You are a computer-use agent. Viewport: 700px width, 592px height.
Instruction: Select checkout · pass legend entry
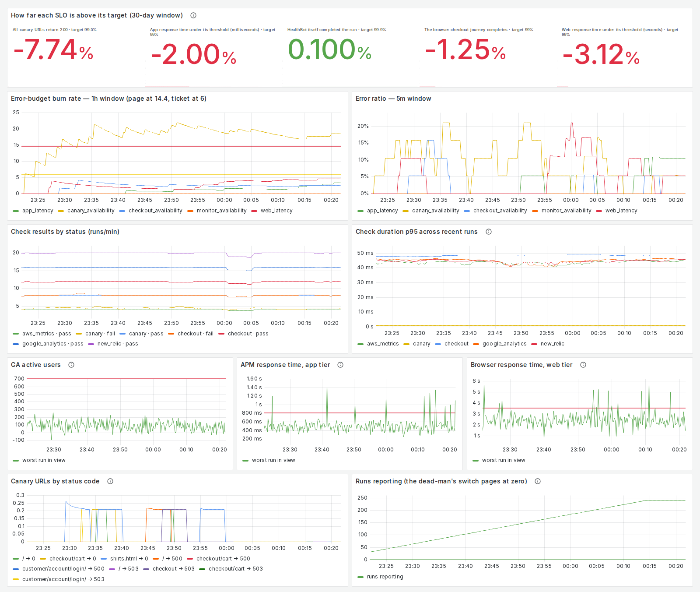click(248, 334)
